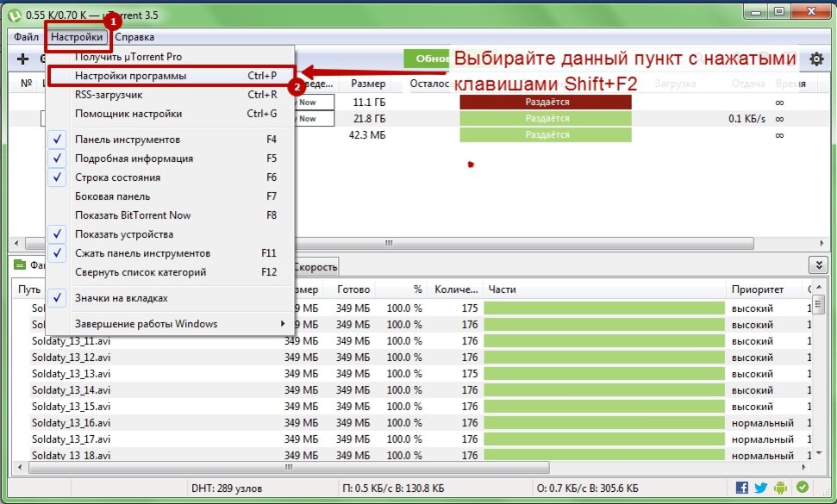Screen dimensions: 837x504
Task: Open the gear settings icon in toolbar
Action: pos(816,59)
